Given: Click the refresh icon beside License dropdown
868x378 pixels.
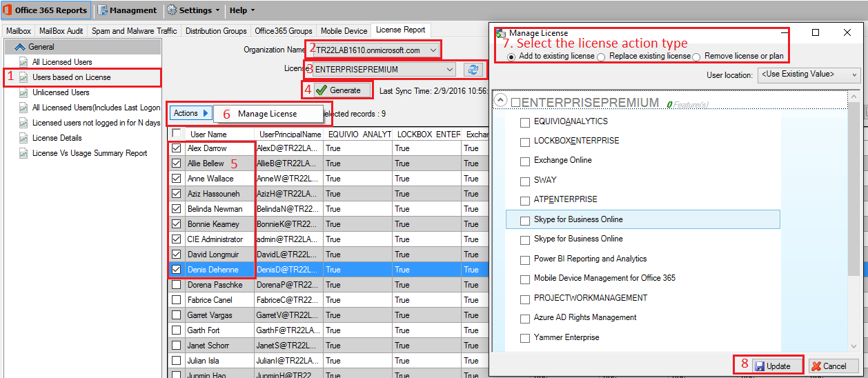Looking at the screenshot, I should [x=473, y=70].
